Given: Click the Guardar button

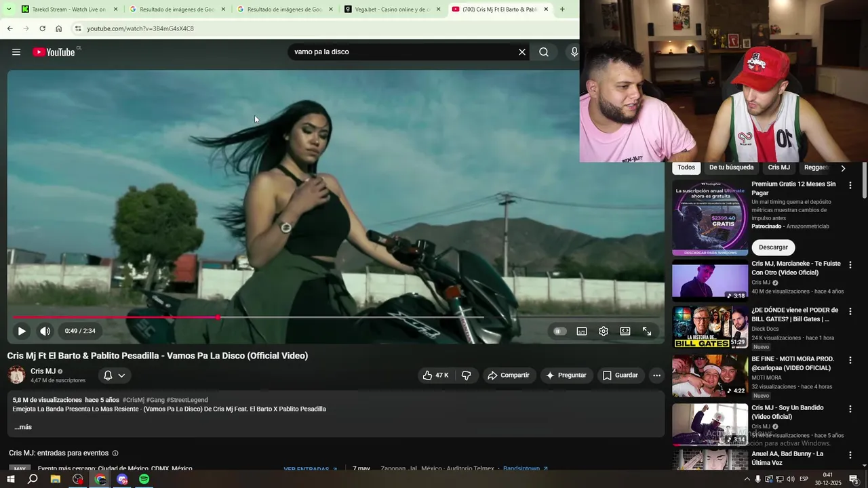Looking at the screenshot, I should pyautogui.click(x=620, y=375).
